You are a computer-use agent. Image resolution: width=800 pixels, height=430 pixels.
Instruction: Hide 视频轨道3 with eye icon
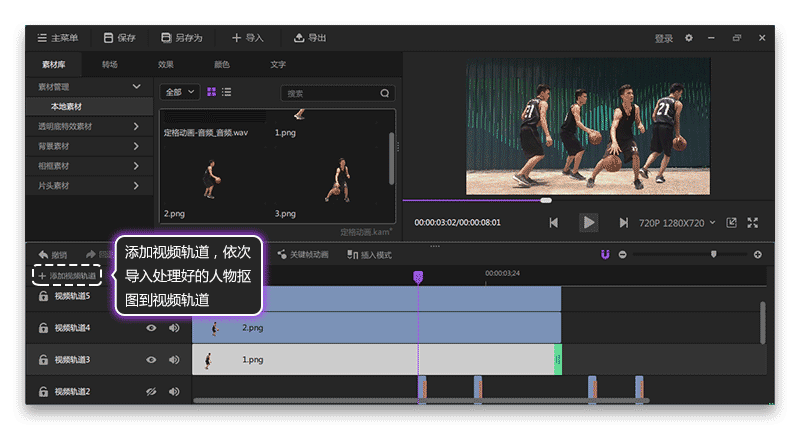pos(151,360)
